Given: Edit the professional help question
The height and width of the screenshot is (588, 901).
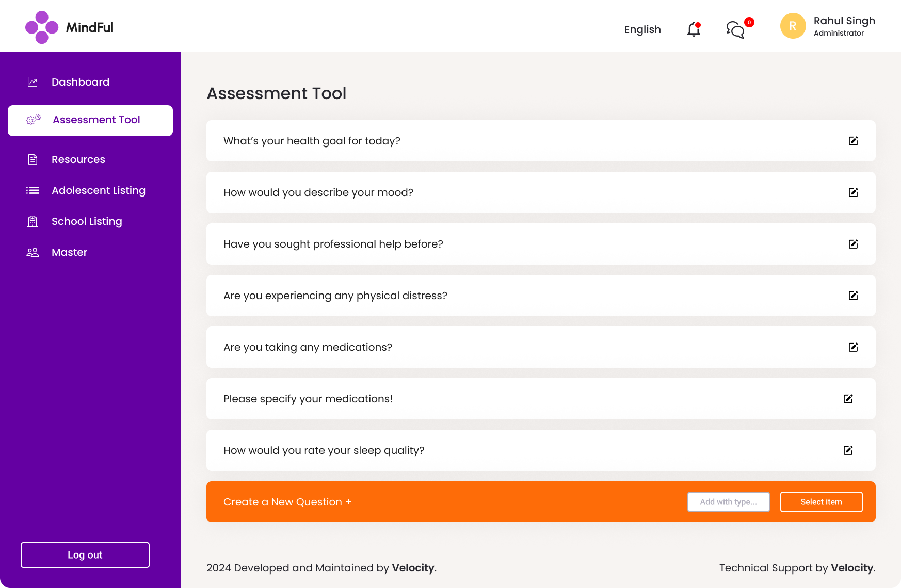Looking at the screenshot, I should point(854,244).
